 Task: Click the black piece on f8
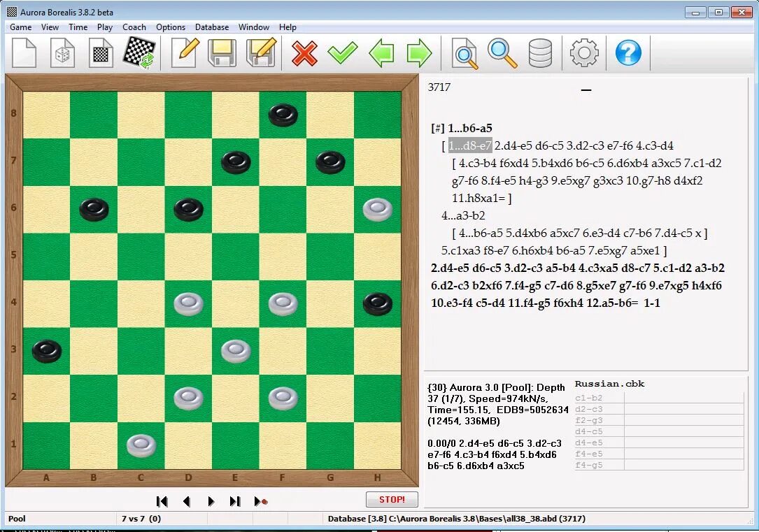click(283, 115)
